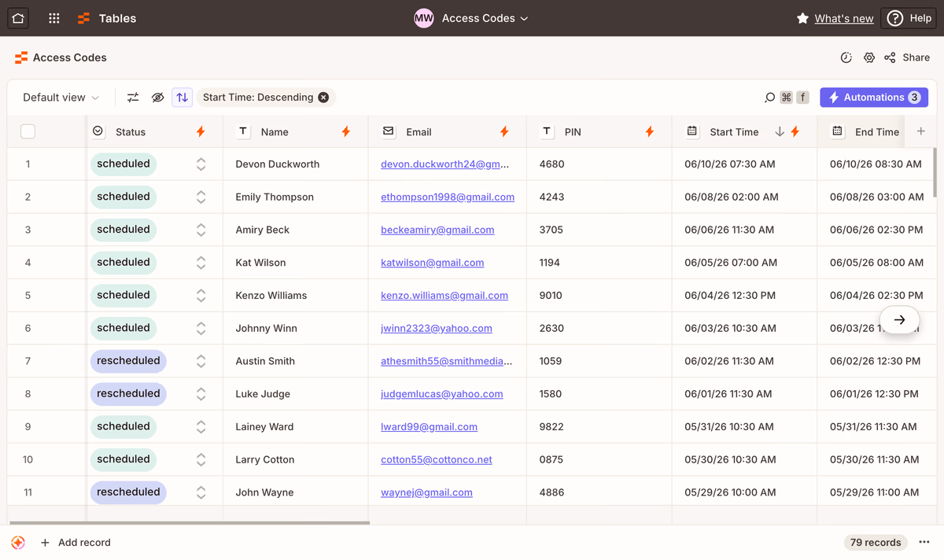
Task: Click the Start Time descending arrow icon
Action: click(780, 132)
